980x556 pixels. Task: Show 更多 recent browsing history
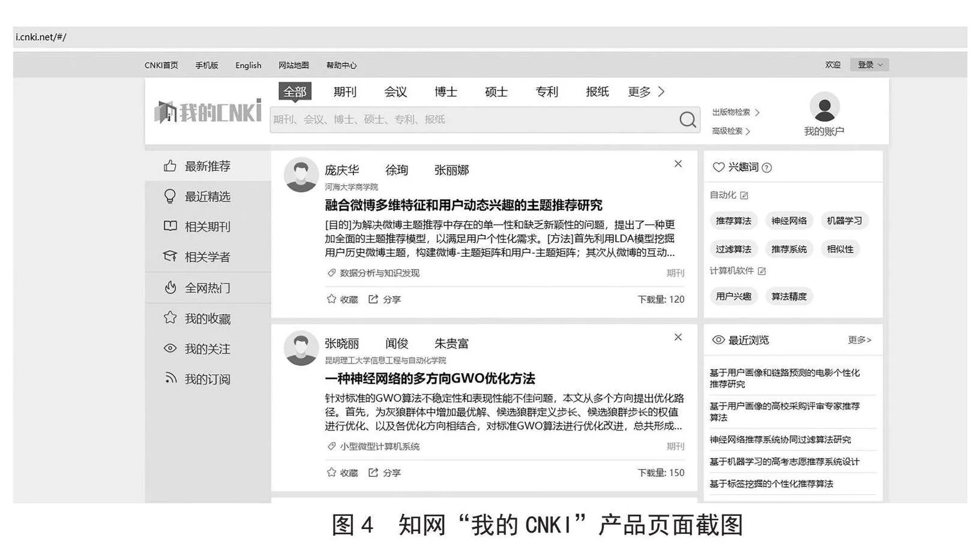859,340
